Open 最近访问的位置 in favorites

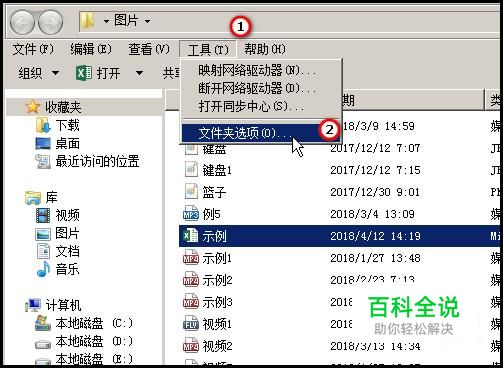click(97, 162)
